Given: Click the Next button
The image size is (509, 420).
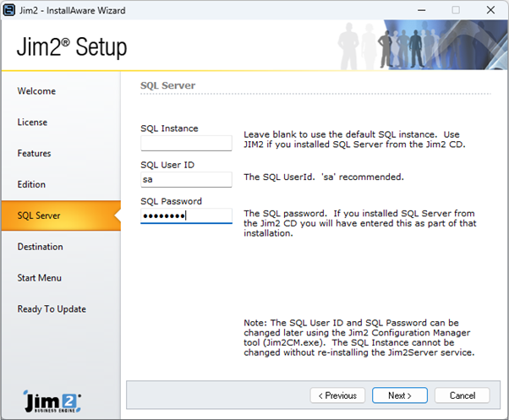Looking at the screenshot, I should pyautogui.click(x=400, y=395).
